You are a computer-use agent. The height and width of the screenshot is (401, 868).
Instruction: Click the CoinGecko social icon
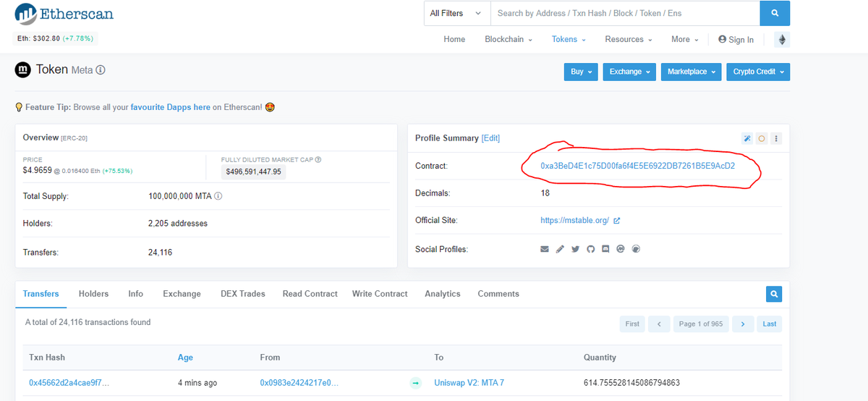[x=636, y=249]
